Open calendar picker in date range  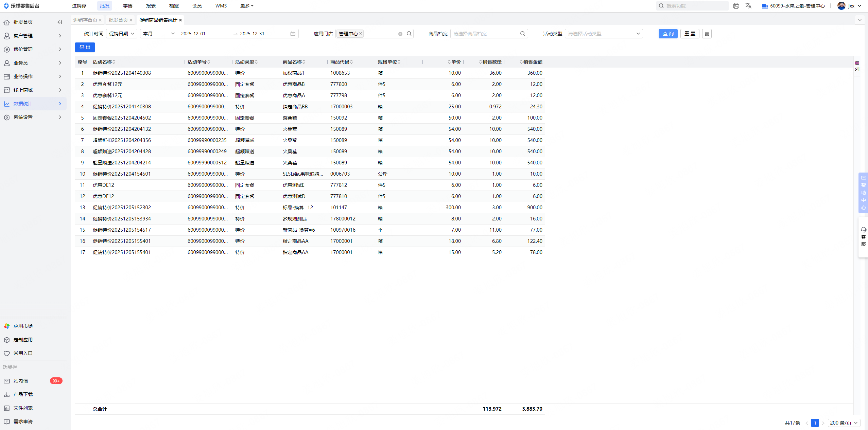[293, 34]
